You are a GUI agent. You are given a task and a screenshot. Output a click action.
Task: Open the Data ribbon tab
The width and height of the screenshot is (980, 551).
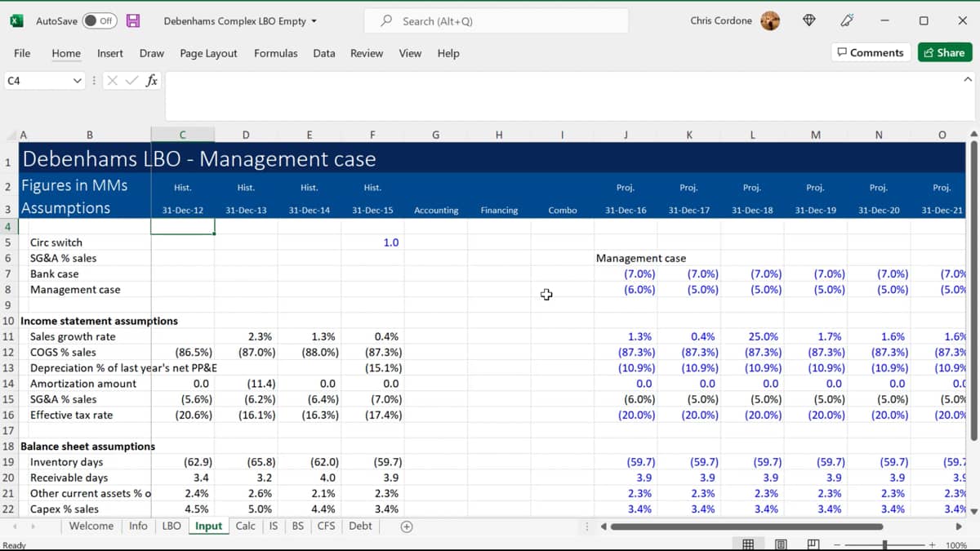click(x=324, y=53)
